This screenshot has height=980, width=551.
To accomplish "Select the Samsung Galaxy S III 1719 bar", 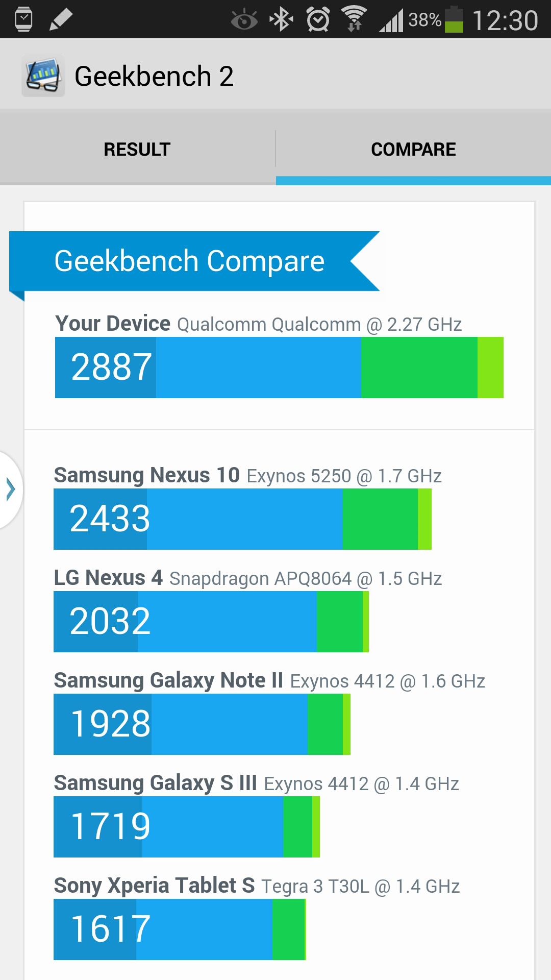I will [x=187, y=827].
